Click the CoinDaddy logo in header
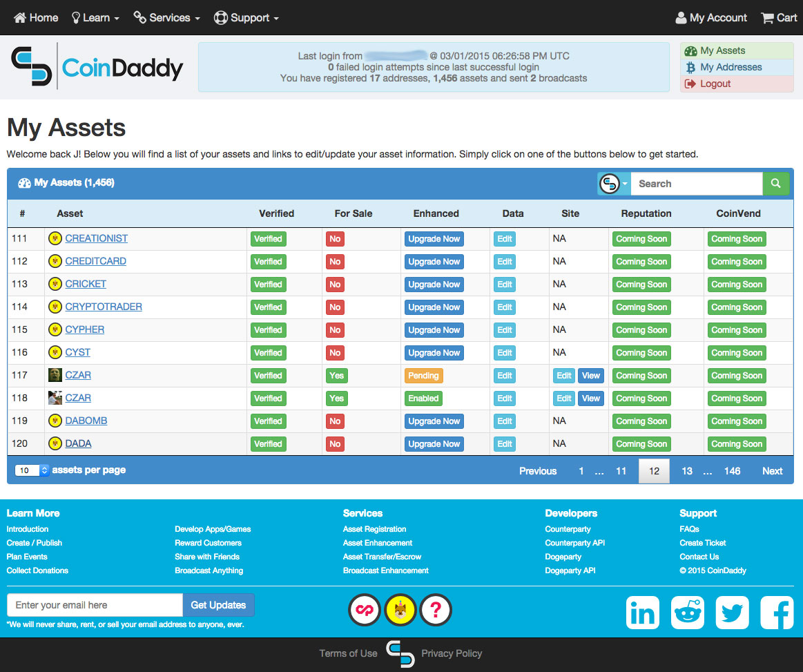This screenshot has height=672, width=803. [x=97, y=66]
